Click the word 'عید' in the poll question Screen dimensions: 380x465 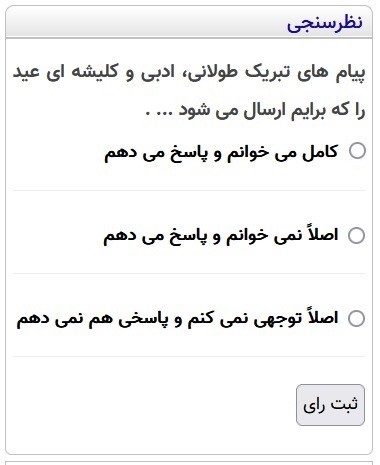pos(27,73)
